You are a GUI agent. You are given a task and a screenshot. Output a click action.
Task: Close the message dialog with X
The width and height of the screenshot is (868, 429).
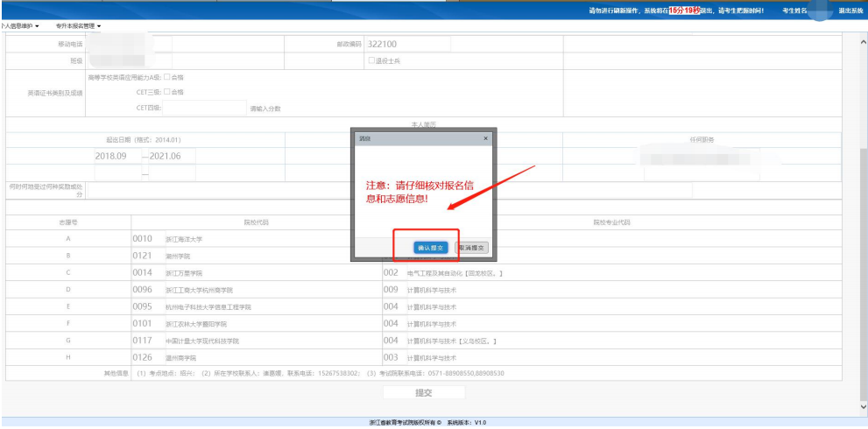coord(486,138)
